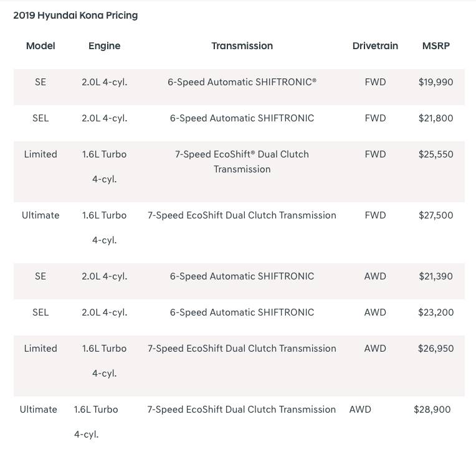Click the Drivetrain column header
Screen dimensions: 476x450
pyautogui.click(x=375, y=46)
